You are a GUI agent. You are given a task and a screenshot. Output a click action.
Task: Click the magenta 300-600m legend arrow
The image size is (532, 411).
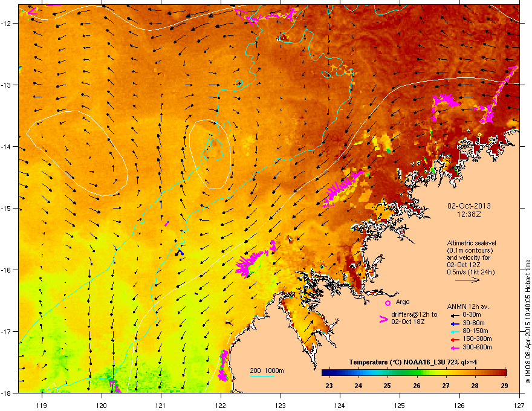coord(455,348)
